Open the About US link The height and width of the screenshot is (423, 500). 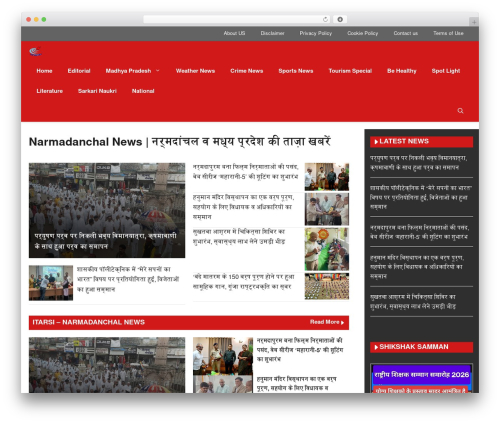[x=234, y=33]
